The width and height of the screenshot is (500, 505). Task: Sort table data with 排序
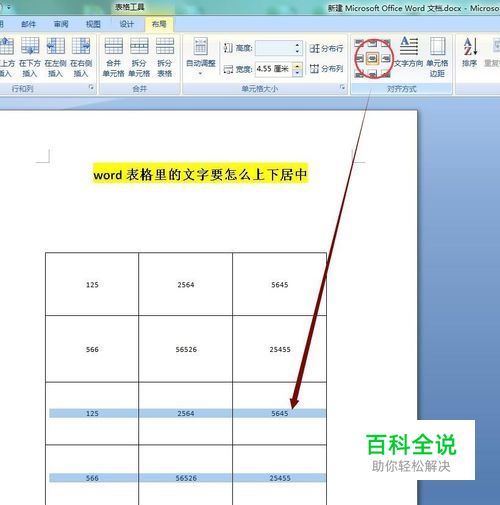tap(470, 52)
